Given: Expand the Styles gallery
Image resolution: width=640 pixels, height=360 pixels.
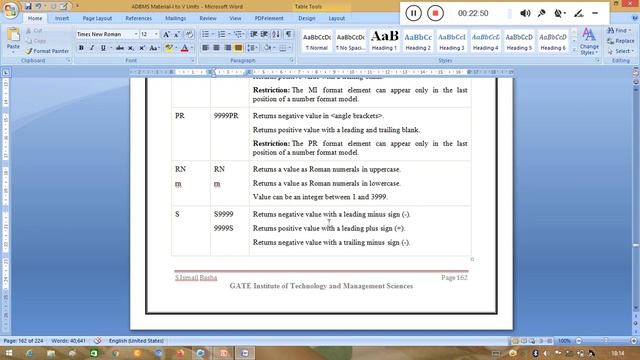Looking at the screenshot, I should click(574, 49).
